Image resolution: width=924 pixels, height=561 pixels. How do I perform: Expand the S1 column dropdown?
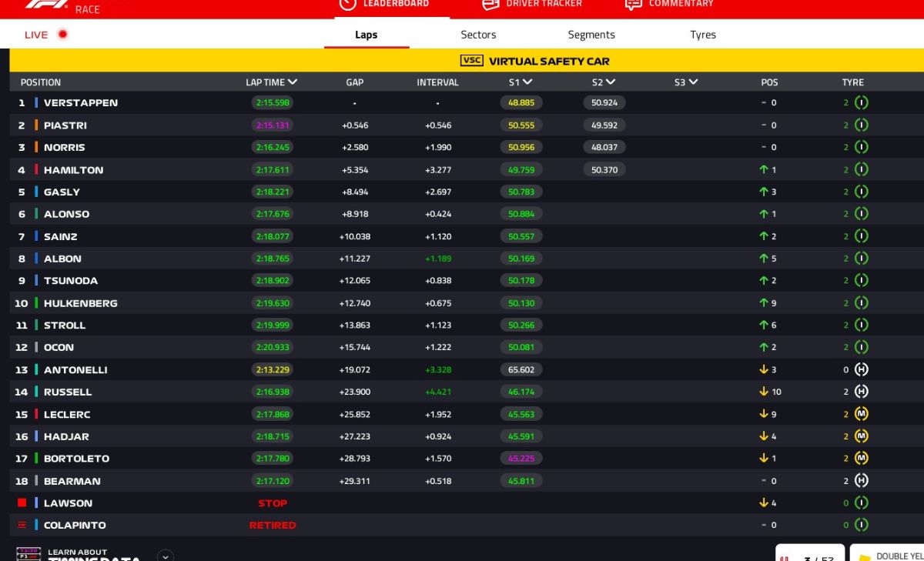click(527, 82)
